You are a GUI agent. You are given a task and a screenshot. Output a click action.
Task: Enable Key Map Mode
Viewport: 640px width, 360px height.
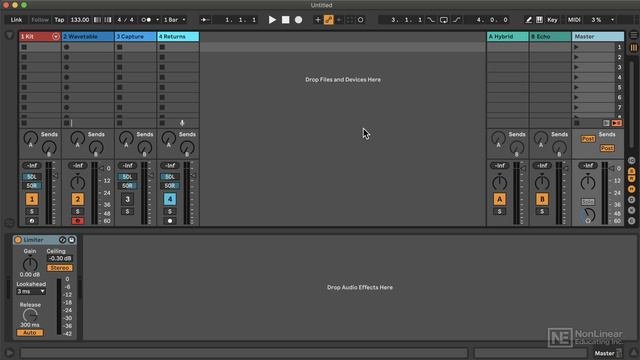[x=552, y=20]
